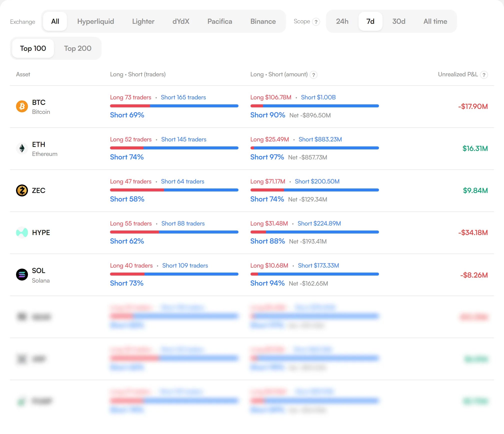The image size is (504, 434).
Task: Switch the time scope to 30d
Action: [x=399, y=21]
